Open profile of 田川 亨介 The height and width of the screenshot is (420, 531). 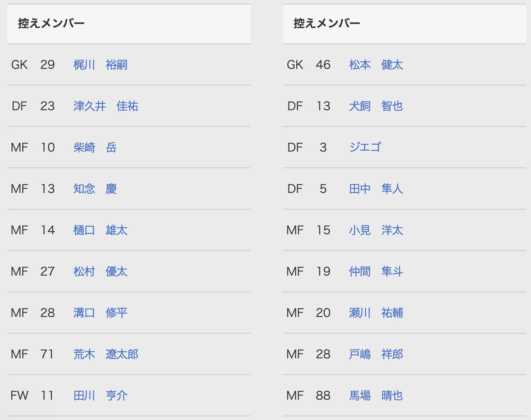[101, 396]
